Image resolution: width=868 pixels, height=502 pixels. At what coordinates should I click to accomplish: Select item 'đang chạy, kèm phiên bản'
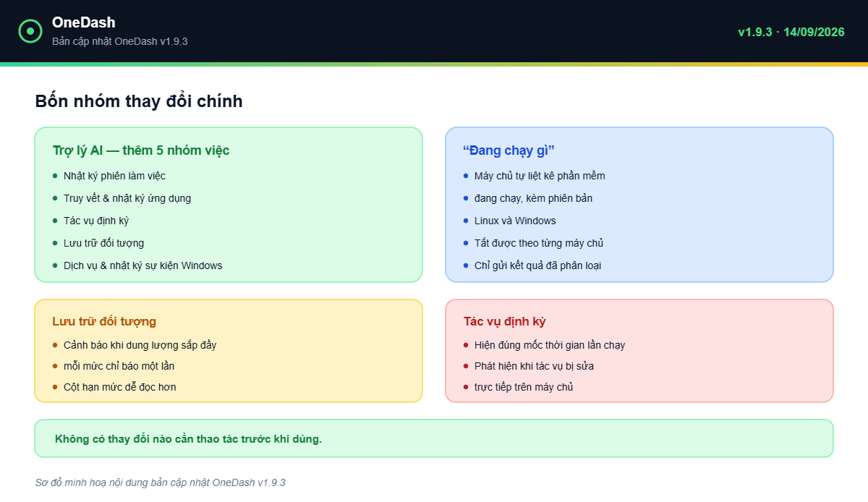[533, 198]
